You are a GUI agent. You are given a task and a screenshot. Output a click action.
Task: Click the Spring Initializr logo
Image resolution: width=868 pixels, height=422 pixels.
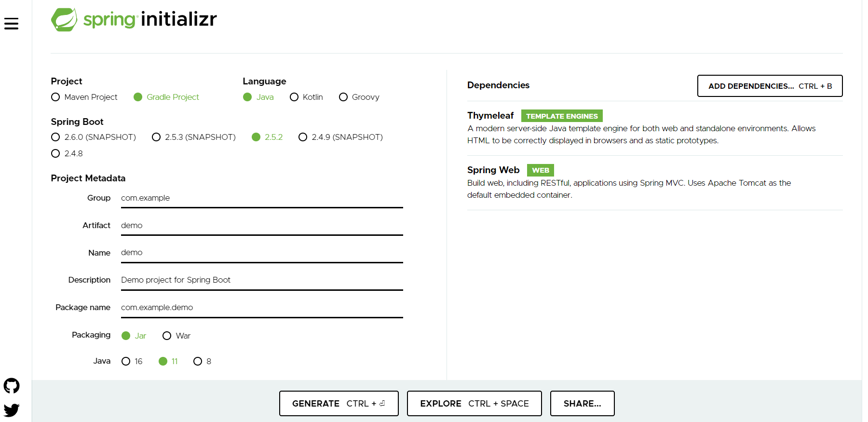click(134, 20)
